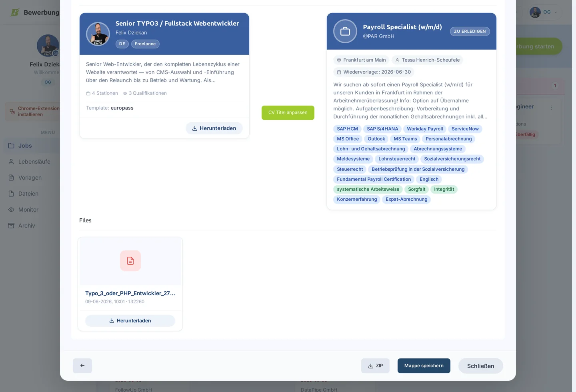576x392 pixels.
Task: Click the DE language badge
Action: (x=122, y=44)
